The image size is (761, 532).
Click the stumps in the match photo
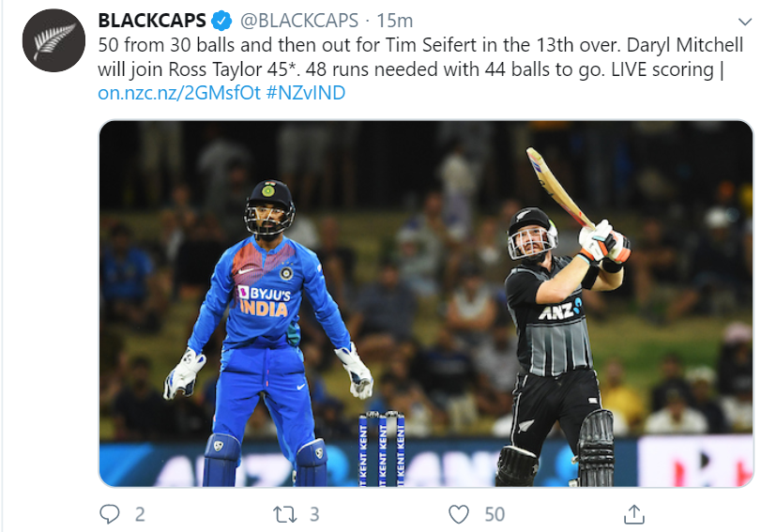(x=382, y=449)
